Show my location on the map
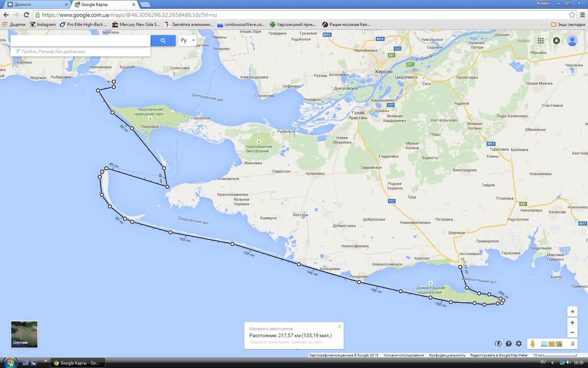Screen dimensions: 588x368 [x=572, y=311]
